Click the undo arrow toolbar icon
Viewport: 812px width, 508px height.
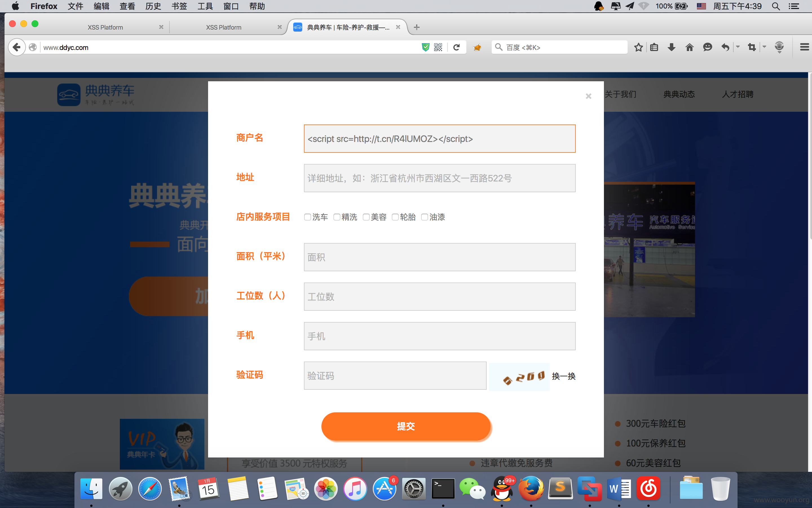(x=725, y=47)
